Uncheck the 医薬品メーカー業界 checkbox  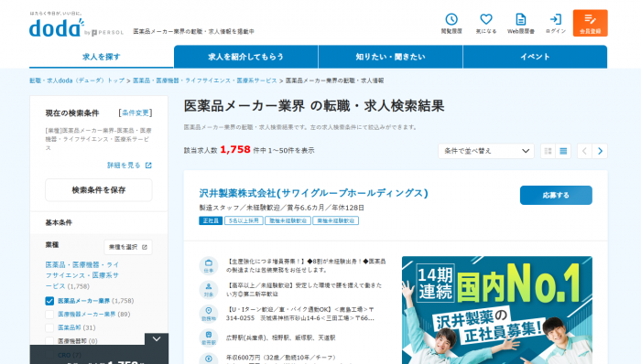point(49,301)
